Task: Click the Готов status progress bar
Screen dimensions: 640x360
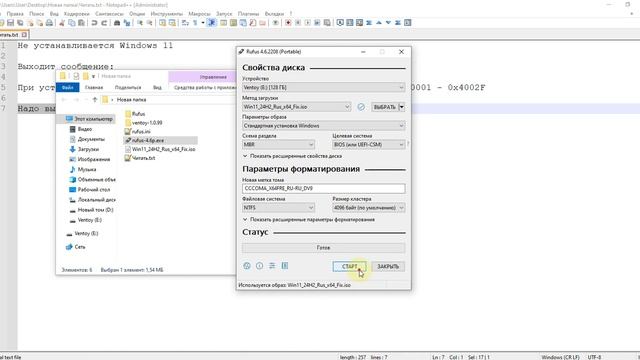Action: point(323,248)
